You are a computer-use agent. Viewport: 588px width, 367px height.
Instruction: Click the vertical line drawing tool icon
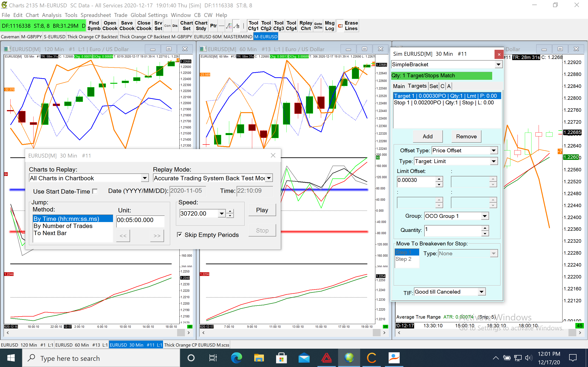243,26
